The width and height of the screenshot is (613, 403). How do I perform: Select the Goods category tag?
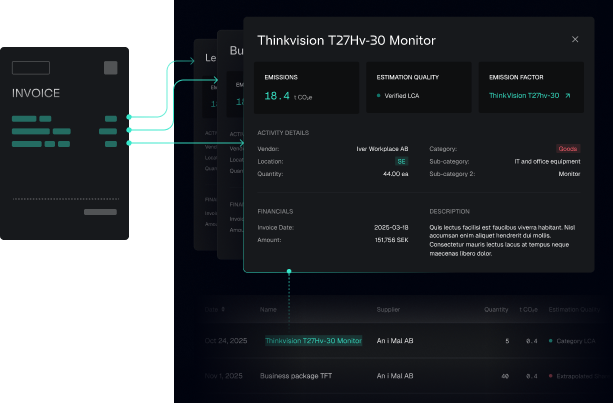click(568, 149)
